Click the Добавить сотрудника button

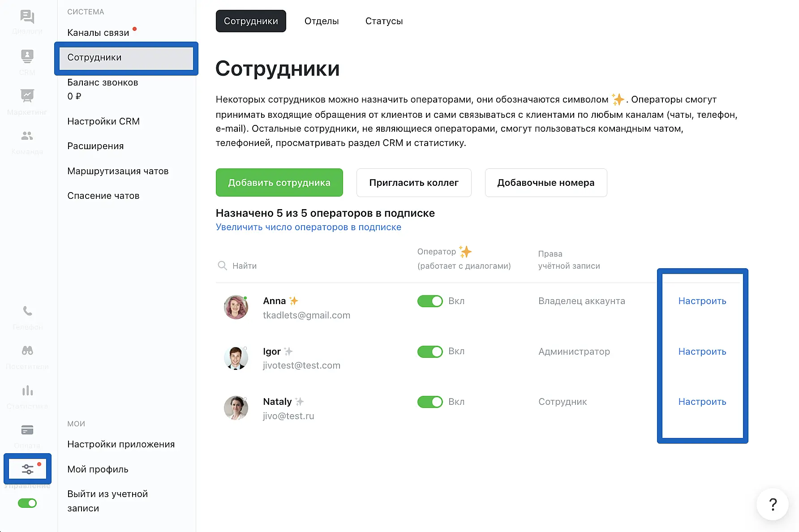279,183
